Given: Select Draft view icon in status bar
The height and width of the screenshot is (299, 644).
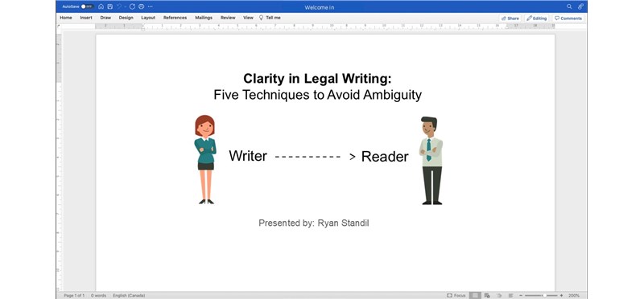Looking at the screenshot, I should point(510,295).
